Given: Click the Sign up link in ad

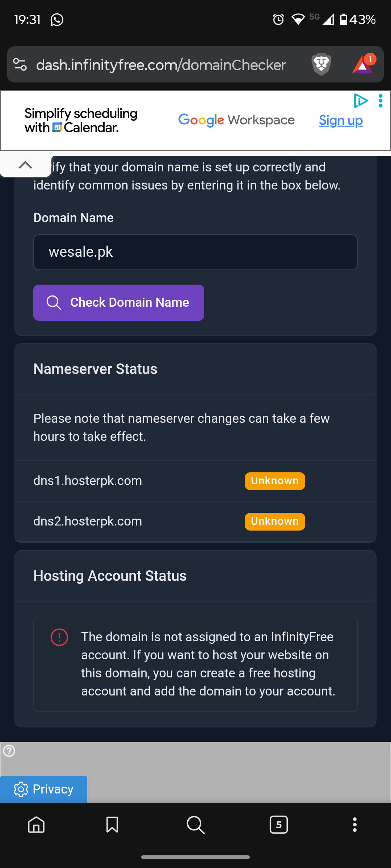Looking at the screenshot, I should (x=341, y=120).
